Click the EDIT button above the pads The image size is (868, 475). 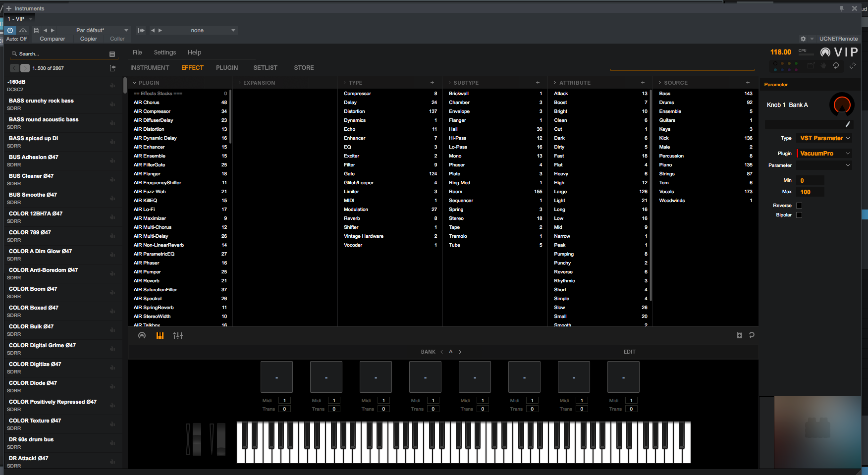[630, 352]
